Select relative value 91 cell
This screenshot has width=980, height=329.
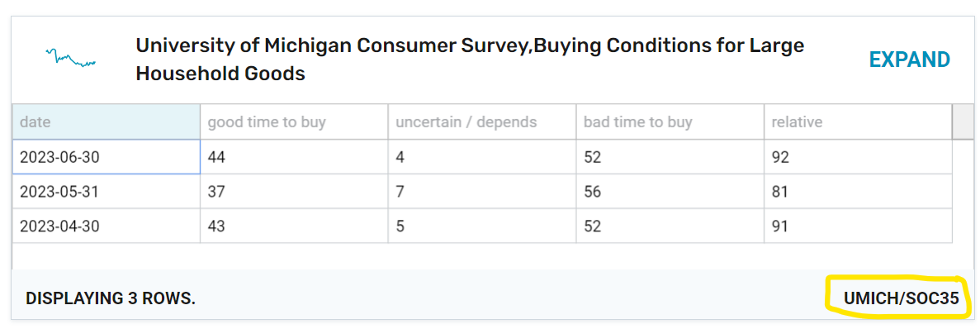tap(858, 226)
